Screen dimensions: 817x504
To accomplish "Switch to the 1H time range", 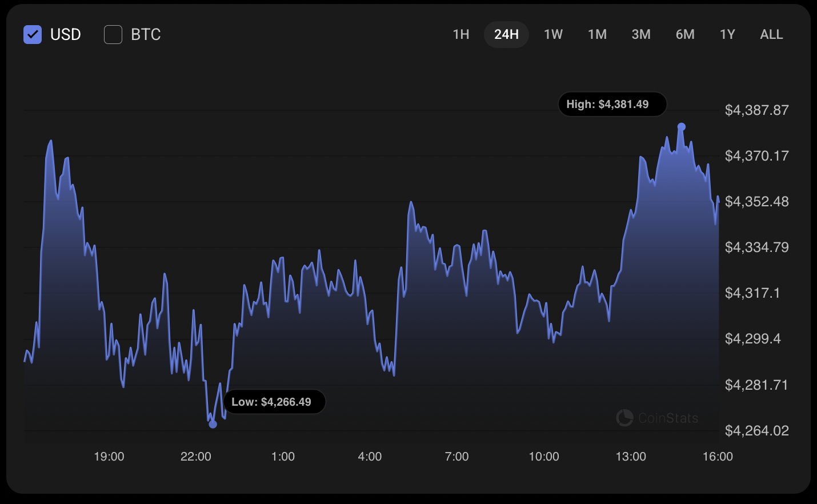I will [461, 34].
